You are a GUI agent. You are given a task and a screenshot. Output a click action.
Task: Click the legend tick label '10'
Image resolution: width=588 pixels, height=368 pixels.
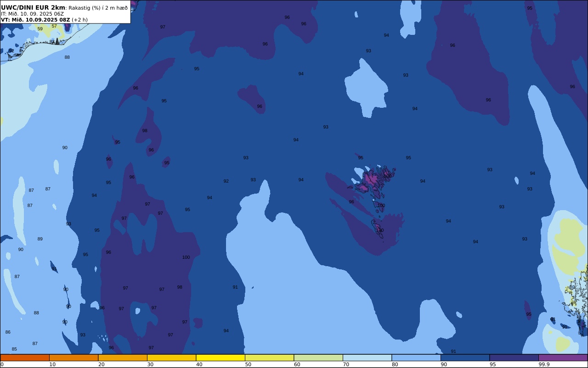[52, 364]
